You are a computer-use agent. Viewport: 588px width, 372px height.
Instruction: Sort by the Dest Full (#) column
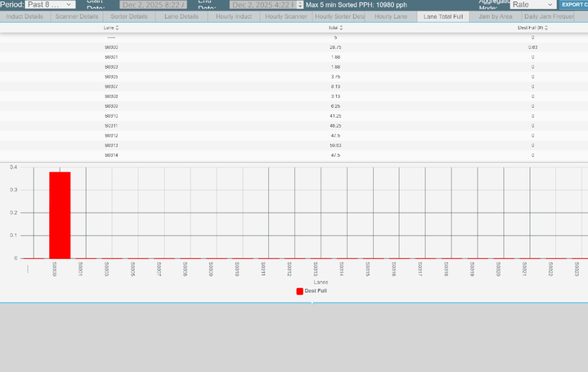click(x=532, y=27)
